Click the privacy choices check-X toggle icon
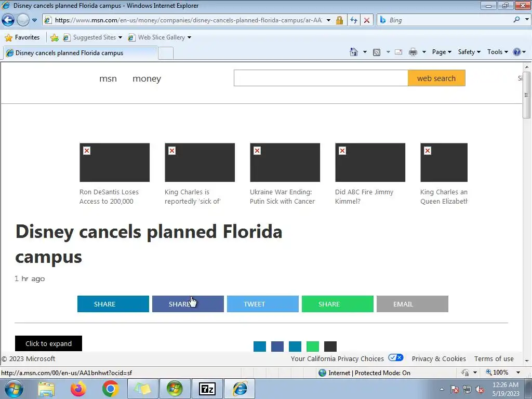Screen dimensions: 532x399 pyautogui.click(x=395, y=357)
